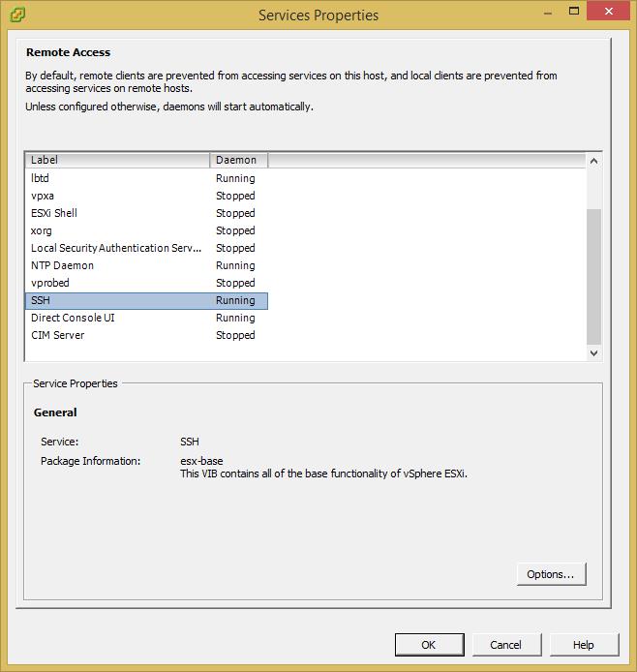Click the scroll-down arrow of the services list
The height and width of the screenshot is (672, 637).
point(593,353)
